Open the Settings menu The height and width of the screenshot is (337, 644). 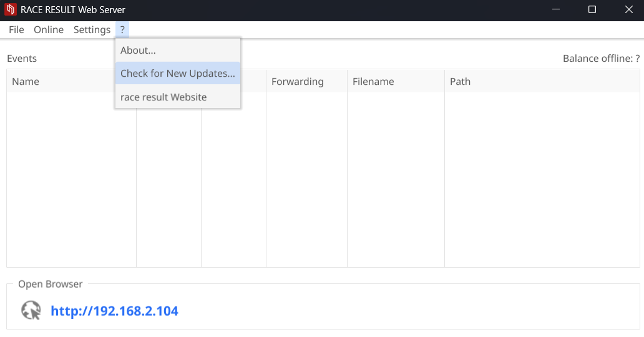click(92, 30)
